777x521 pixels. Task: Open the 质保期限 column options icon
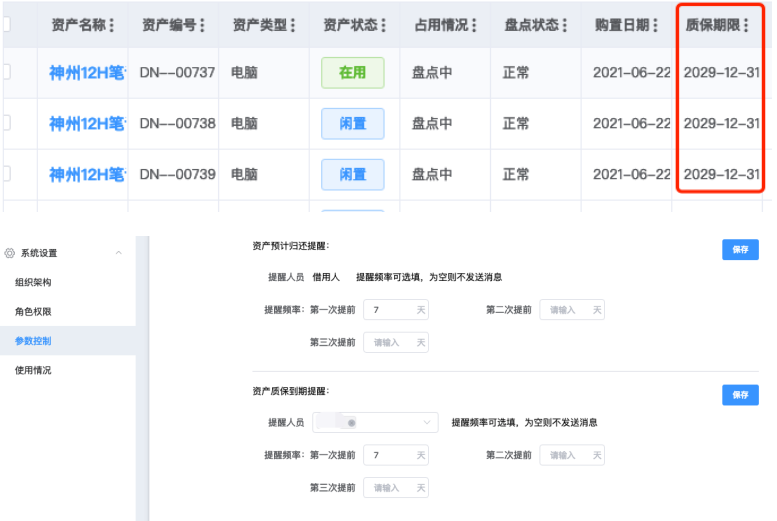[746, 25]
